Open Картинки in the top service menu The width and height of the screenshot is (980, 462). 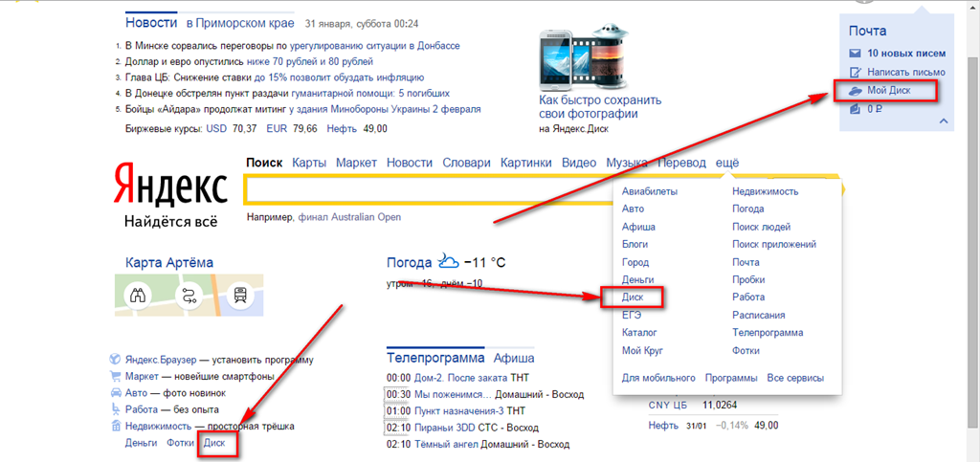pos(525,163)
